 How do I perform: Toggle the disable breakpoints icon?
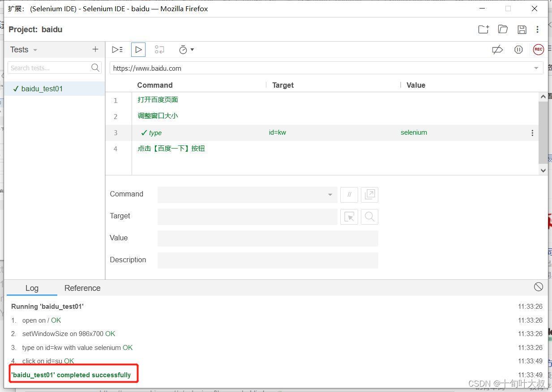point(497,50)
